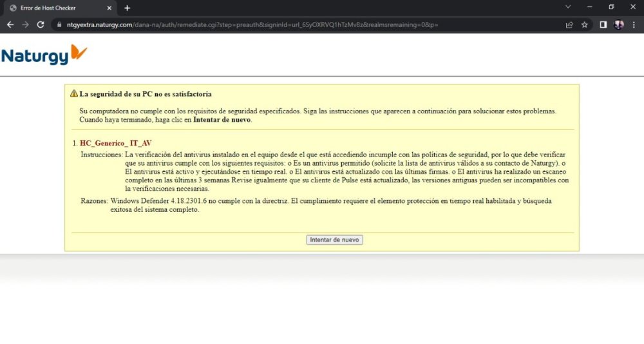Click the Intentar de nuevo button

pos(334,240)
